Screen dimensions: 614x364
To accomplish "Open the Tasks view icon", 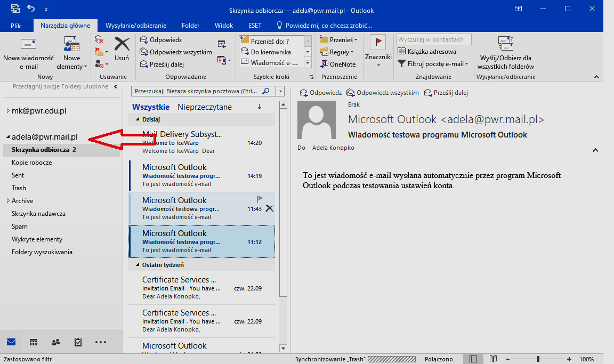I will pyautogui.click(x=78, y=342).
